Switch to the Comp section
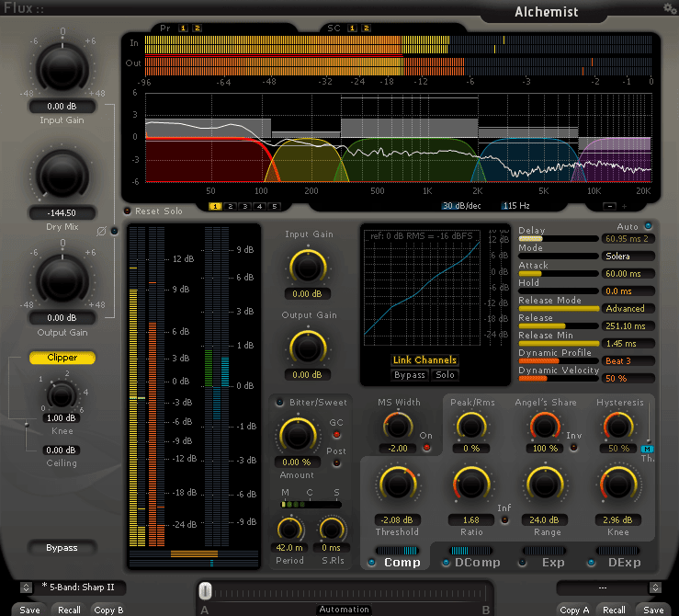This screenshot has height=616, width=679. (402, 563)
